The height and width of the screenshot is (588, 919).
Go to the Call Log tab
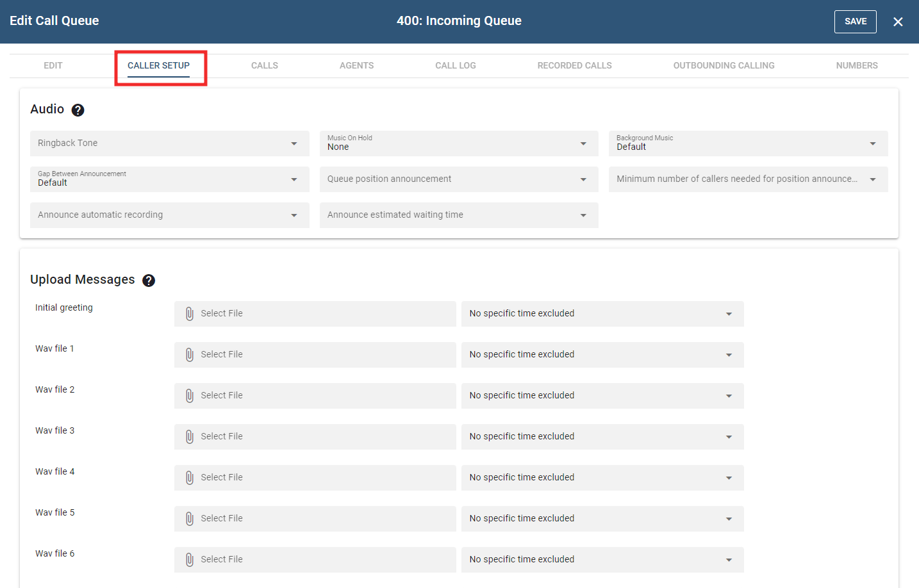pyautogui.click(x=455, y=65)
